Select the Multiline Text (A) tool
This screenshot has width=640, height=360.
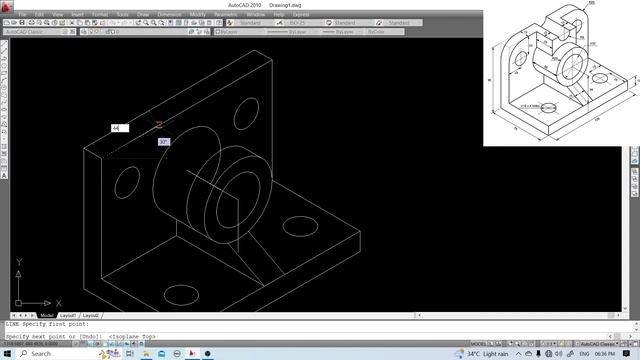coord(4,176)
